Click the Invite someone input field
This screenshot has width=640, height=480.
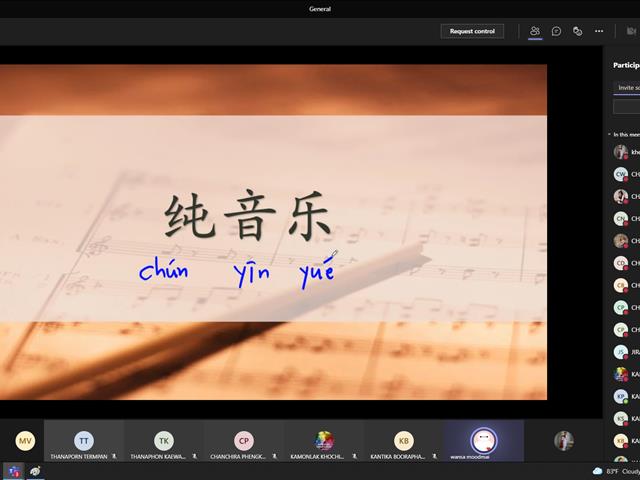click(x=627, y=87)
